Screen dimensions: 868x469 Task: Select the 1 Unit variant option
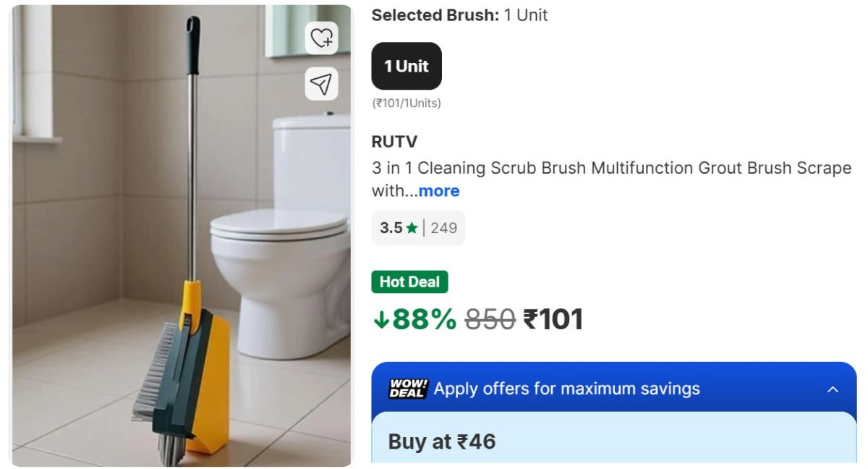[x=407, y=66]
